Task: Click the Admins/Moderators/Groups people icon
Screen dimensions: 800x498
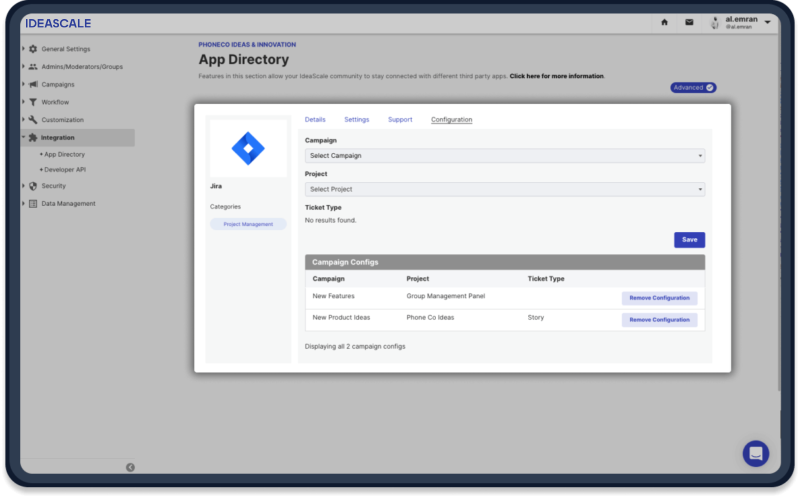Action: (33, 67)
